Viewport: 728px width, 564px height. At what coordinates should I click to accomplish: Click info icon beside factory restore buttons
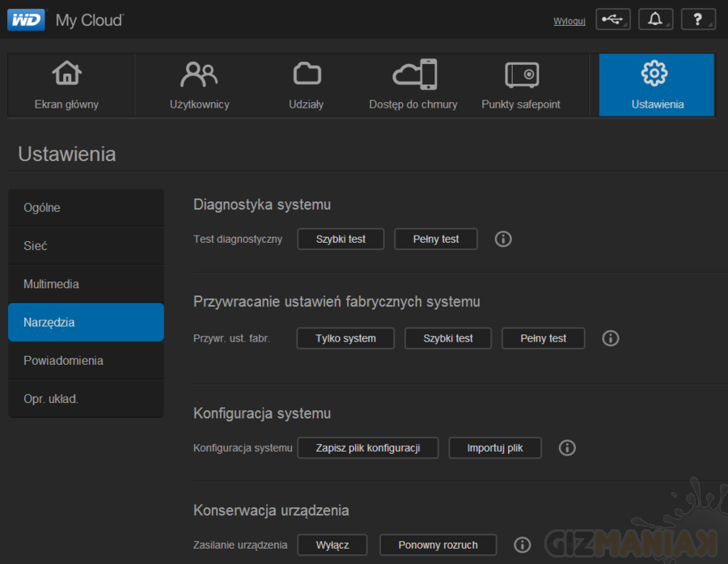click(611, 338)
